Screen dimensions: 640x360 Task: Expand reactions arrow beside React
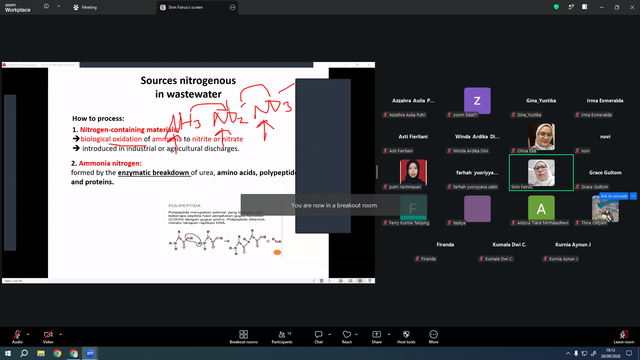coord(356,334)
